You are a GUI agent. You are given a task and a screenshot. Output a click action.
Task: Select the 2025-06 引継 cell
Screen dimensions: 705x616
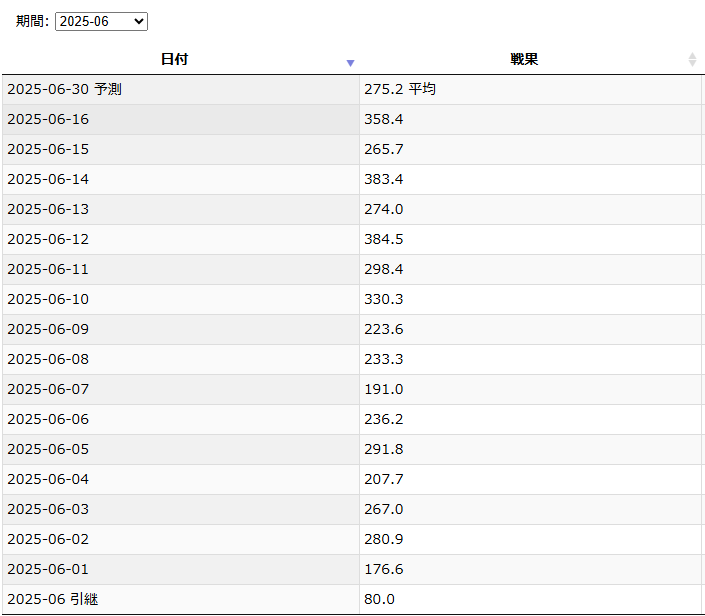tap(181, 599)
